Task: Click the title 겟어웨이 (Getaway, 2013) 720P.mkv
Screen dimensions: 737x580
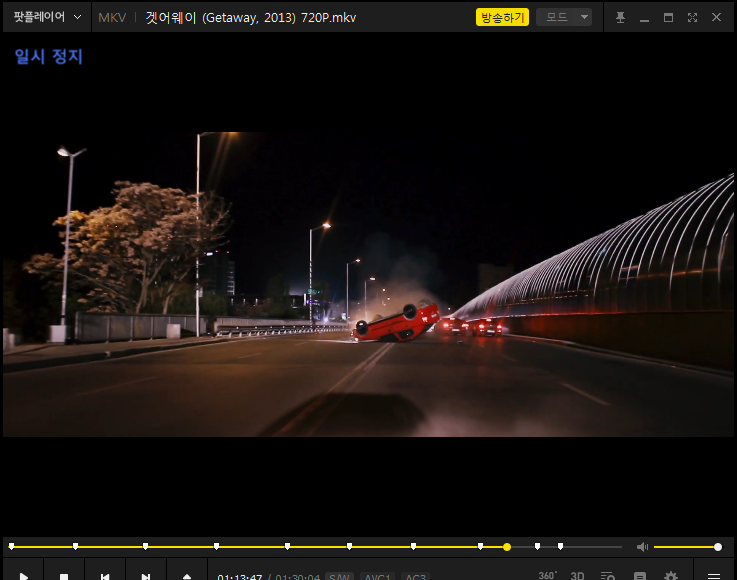Action: pyautogui.click(x=251, y=18)
